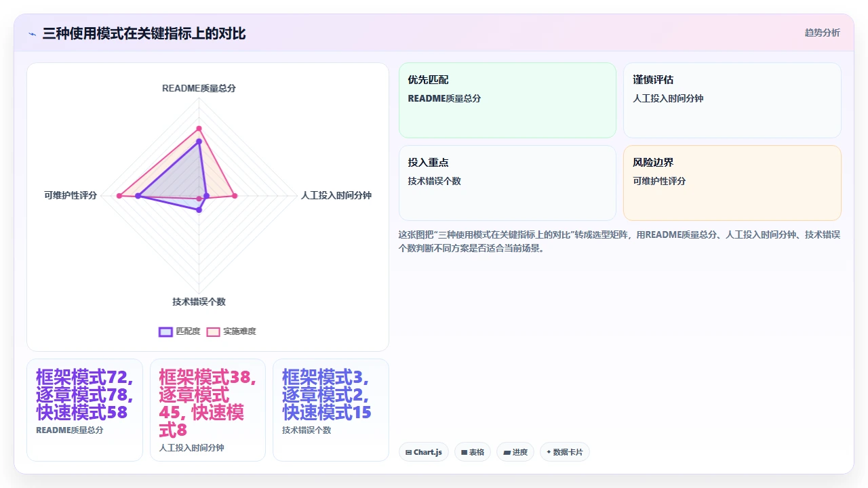Click radar axis label README质量总分
This screenshot has width=868, height=488.
click(199, 88)
